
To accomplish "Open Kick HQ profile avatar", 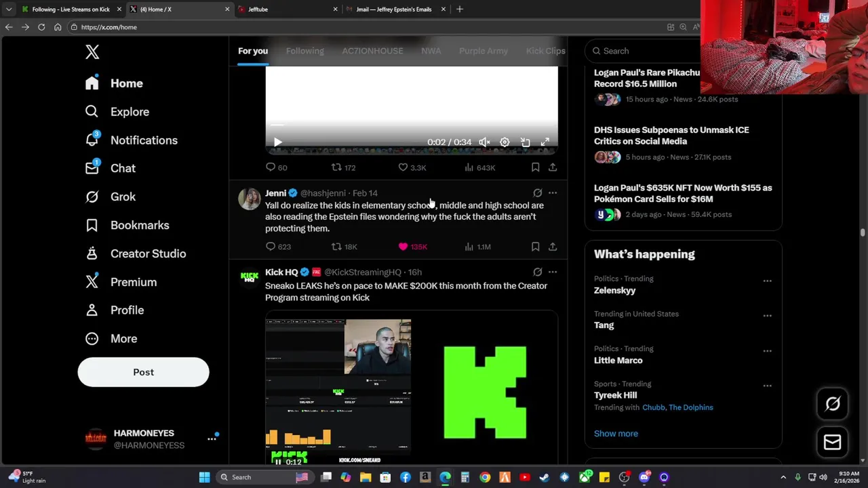I will click(x=250, y=277).
